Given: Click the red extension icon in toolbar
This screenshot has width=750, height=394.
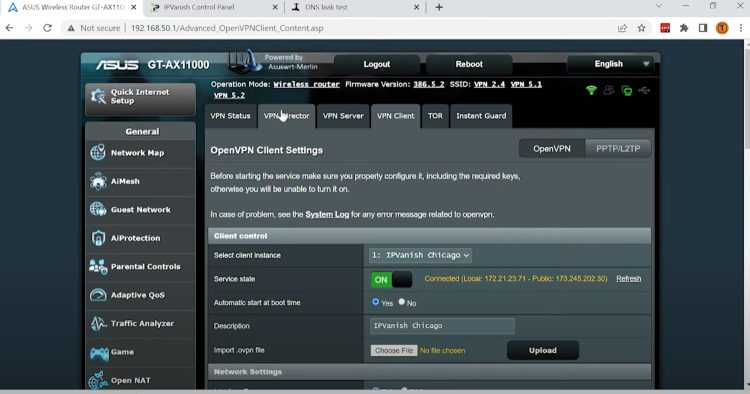Looking at the screenshot, I should point(665,28).
